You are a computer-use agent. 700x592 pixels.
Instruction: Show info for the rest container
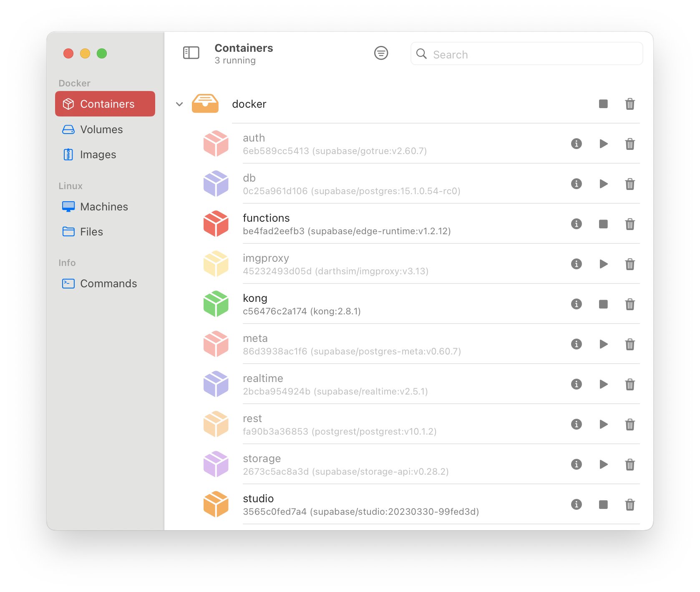point(577,424)
